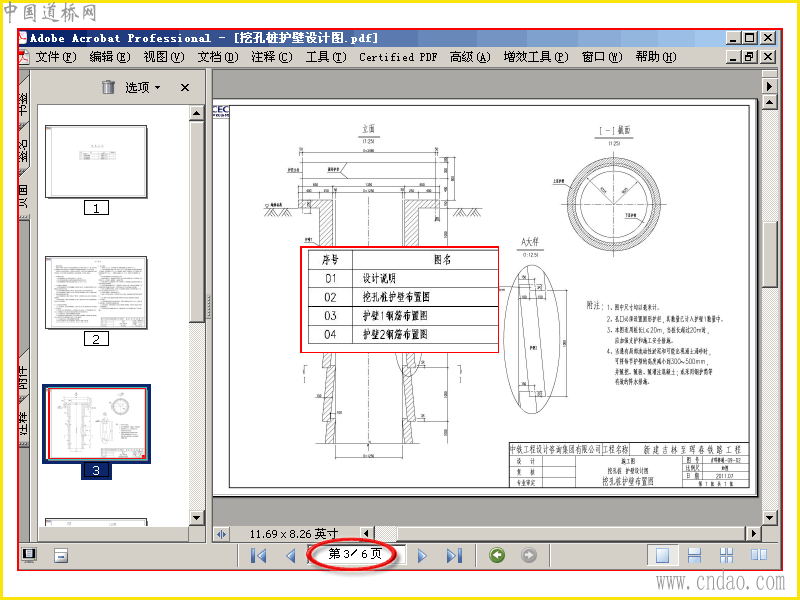Go to previous page arrow
The width and height of the screenshot is (800, 600).
point(291,555)
